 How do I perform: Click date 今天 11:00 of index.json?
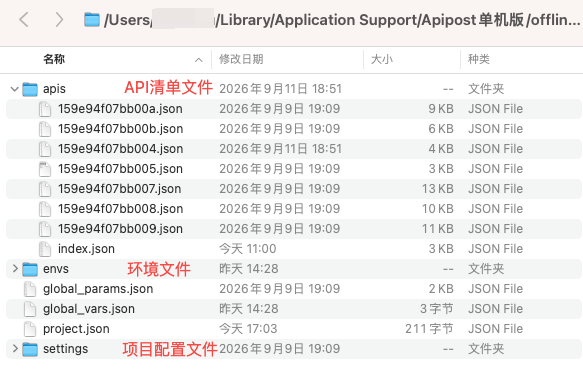coord(248,249)
